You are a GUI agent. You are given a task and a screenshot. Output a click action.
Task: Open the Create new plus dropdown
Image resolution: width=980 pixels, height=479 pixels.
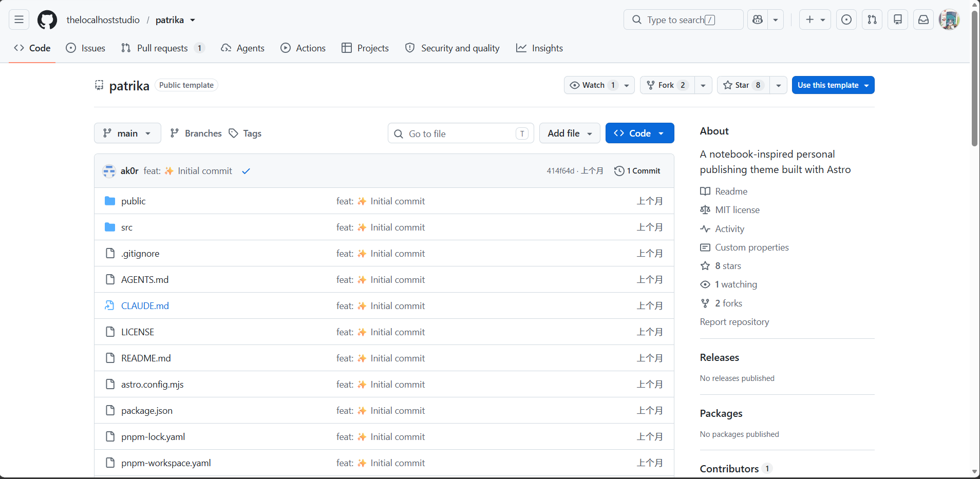click(x=815, y=20)
